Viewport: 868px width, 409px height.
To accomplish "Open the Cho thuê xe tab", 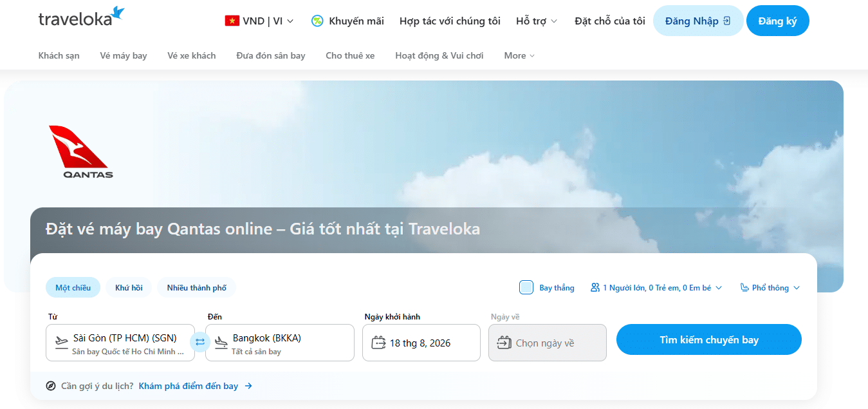I will [x=350, y=55].
